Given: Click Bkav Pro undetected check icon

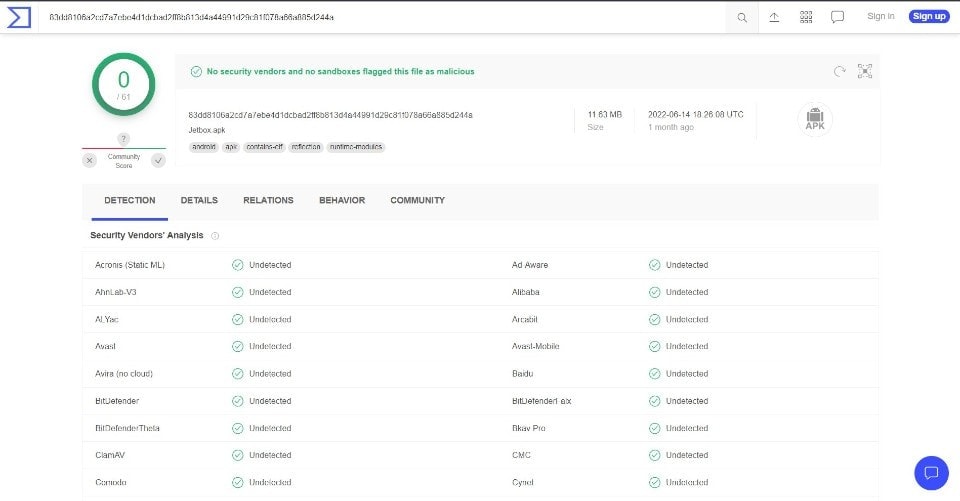Looking at the screenshot, I should [x=654, y=428].
